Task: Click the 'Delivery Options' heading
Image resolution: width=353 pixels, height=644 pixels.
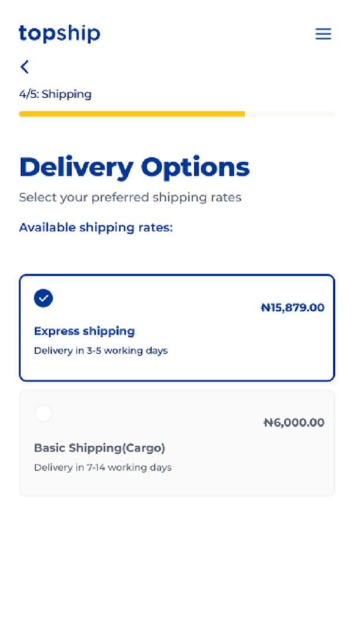Action: point(134,167)
